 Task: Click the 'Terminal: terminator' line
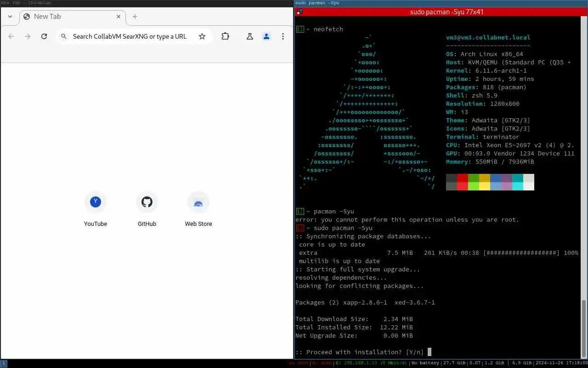483,137
